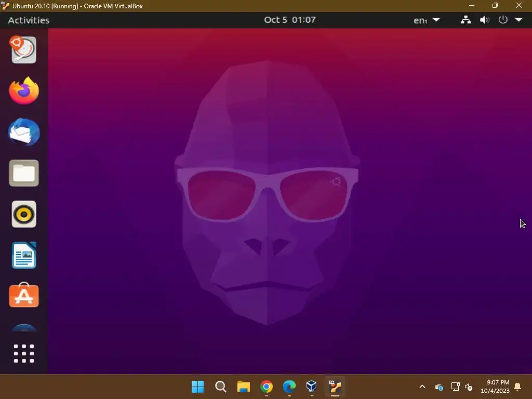Launch Rhythmbox music player
This screenshot has width=532, height=399.
pyautogui.click(x=24, y=214)
